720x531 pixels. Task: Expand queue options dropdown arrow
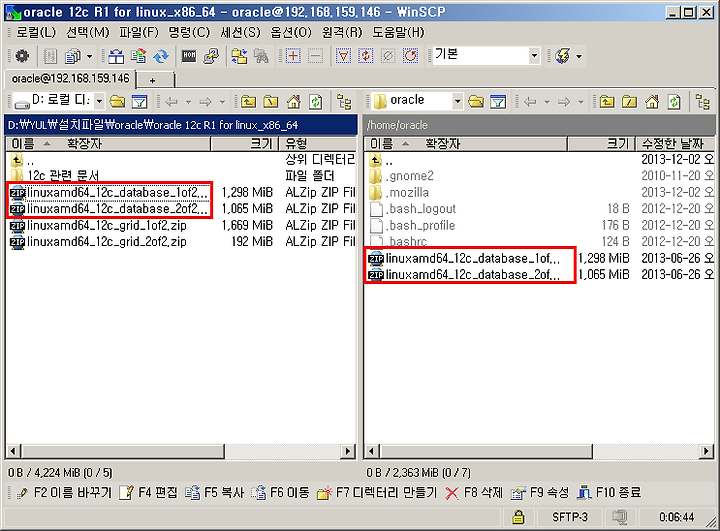click(579, 56)
